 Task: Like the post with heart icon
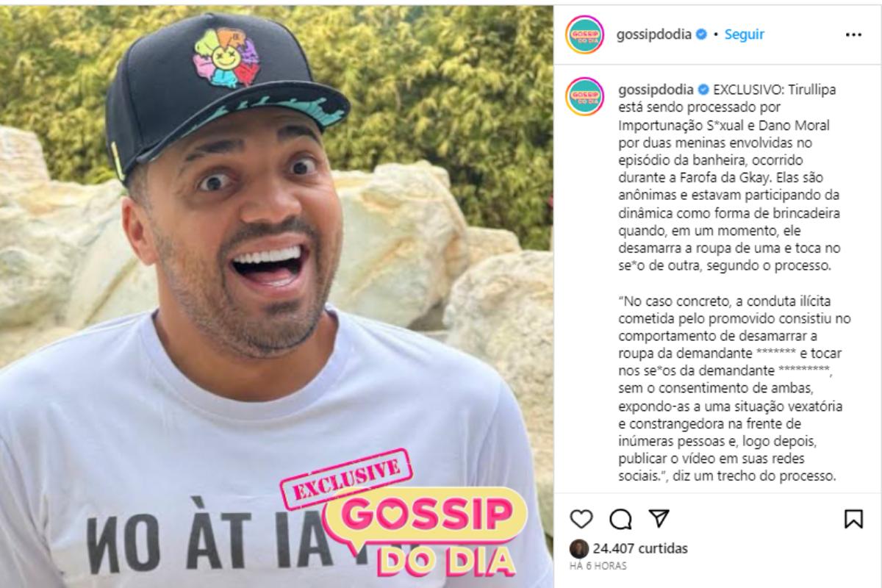pos(581,519)
